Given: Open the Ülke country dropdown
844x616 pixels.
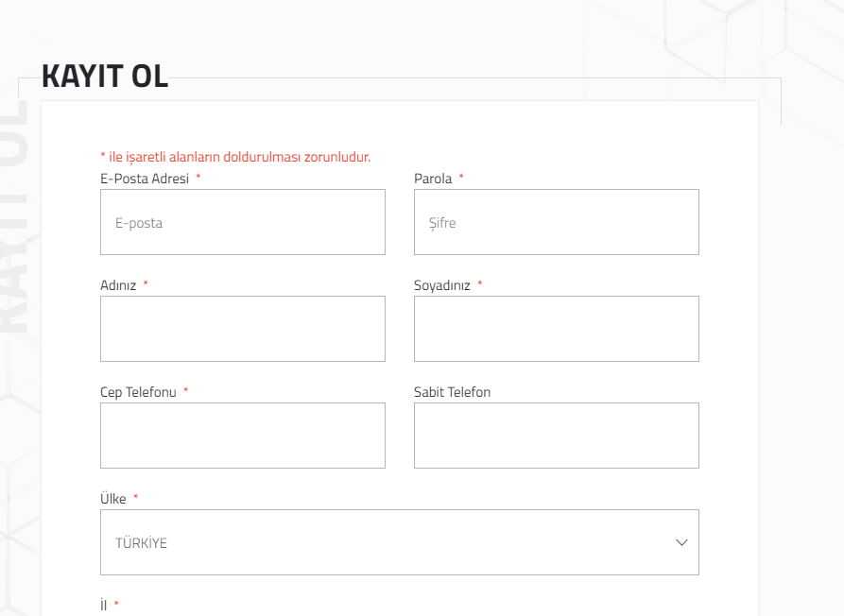Looking at the screenshot, I should click(x=400, y=542).
